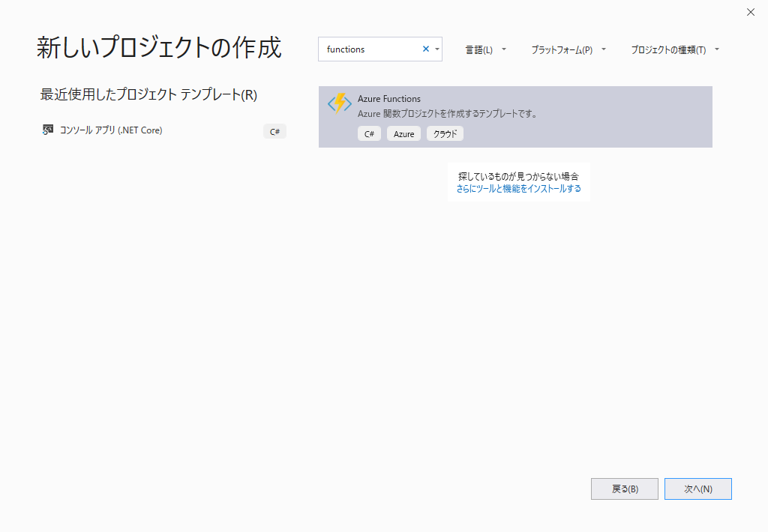768x532 pixels.
Task: Click the 探しているものが見つからない場合 text
Action: click(519, 176)
